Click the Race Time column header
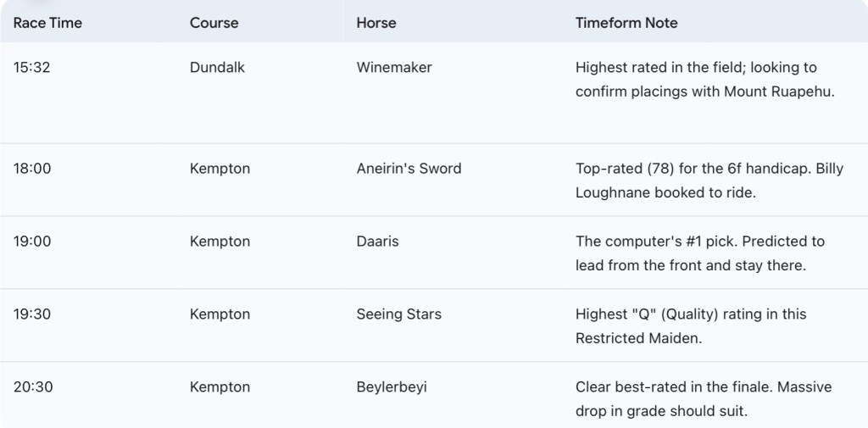This screenshot has height=428, width=868. [47, 23]
